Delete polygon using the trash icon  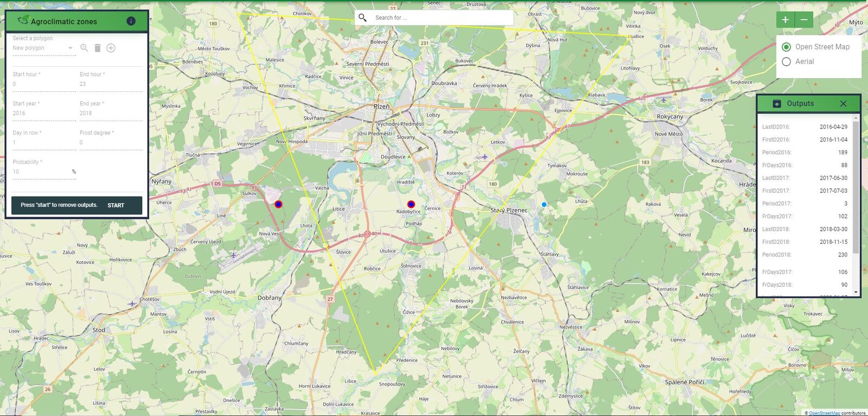[98, 48]
